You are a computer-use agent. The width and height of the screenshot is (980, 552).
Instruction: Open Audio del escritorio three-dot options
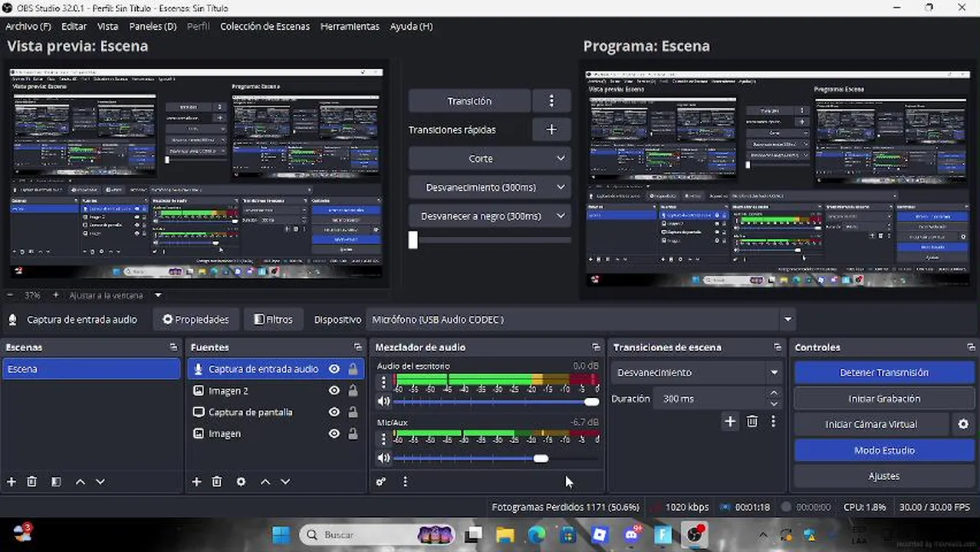click(x=383, y=381)
